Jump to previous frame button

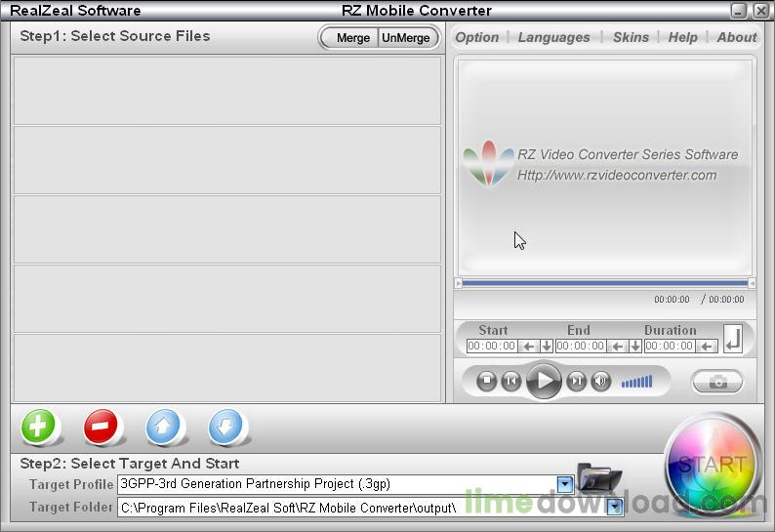pyautogui.click(x=511, y=382)
